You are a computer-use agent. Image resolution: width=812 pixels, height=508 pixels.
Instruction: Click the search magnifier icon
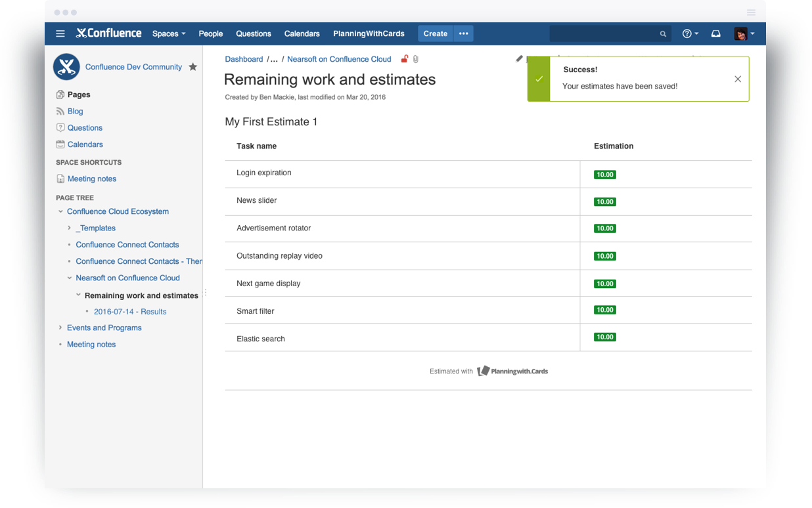click(x=663, y=34)
